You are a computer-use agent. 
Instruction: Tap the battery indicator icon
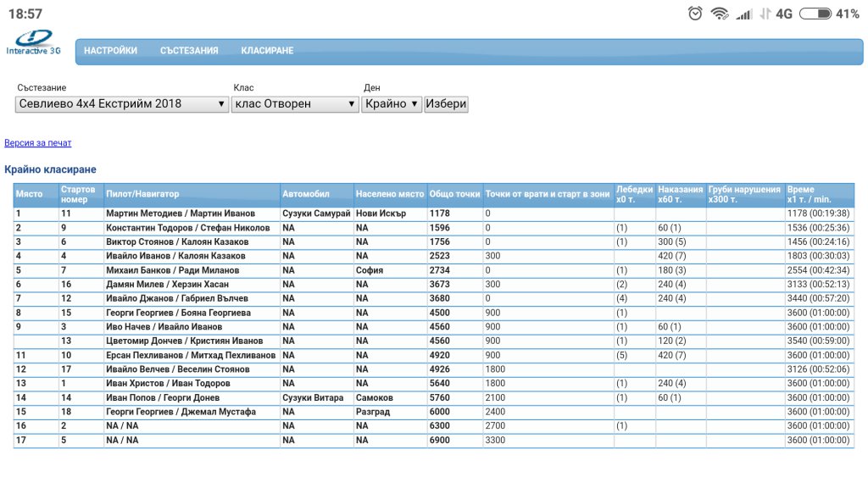pyautogui.click(x=815, y=14)
